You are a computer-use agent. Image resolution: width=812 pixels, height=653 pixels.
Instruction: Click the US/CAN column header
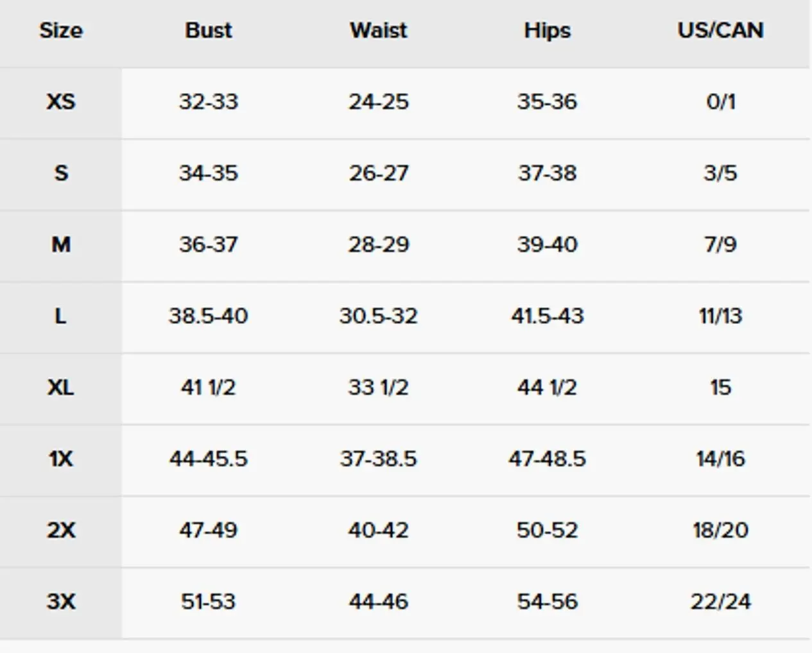(x=720, y=30)
